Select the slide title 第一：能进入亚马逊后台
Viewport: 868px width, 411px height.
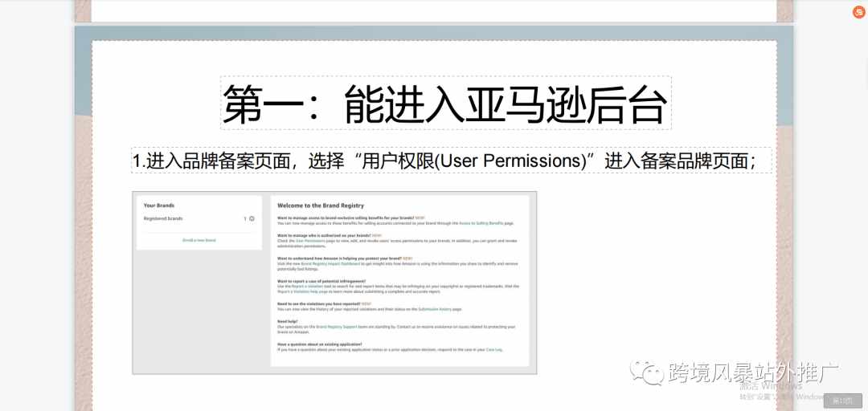(445, 104)
